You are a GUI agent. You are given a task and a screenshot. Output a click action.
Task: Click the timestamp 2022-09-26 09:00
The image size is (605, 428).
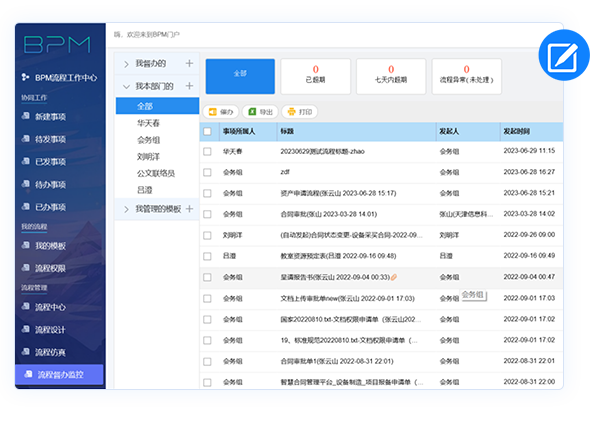pyautogui.click(x=529, y=235)
